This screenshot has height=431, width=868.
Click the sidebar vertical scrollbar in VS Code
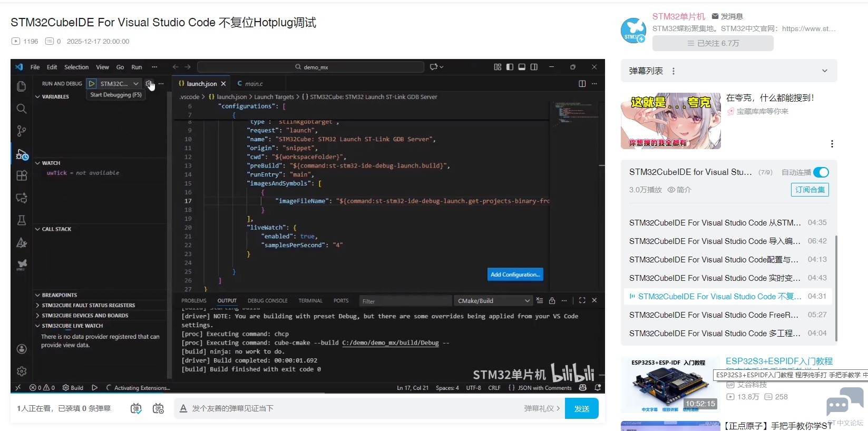pos(169,236)
